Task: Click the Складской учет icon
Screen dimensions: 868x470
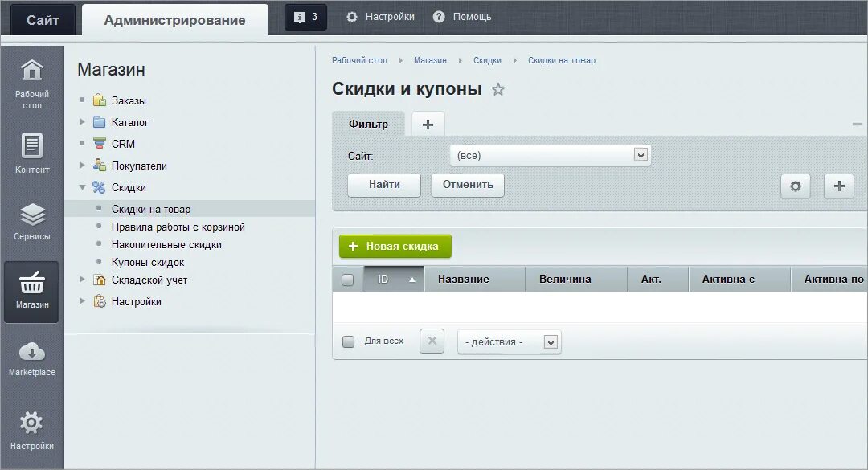Action: click(99, 280)
